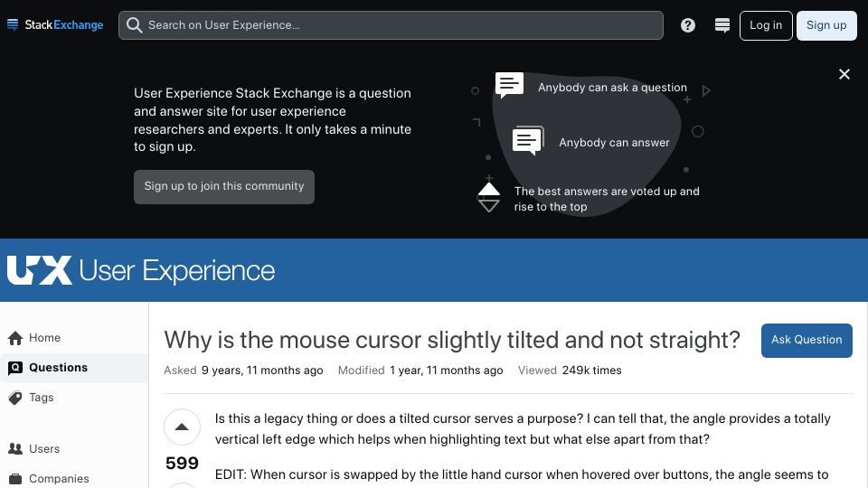Click the Tags label icon
Screen dimensions: 868x488
pyautogui.click(x=15, y=398)
